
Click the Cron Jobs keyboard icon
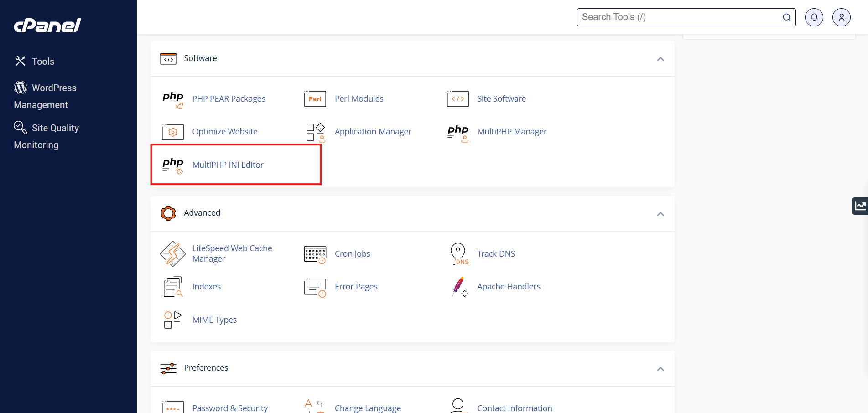315,254
